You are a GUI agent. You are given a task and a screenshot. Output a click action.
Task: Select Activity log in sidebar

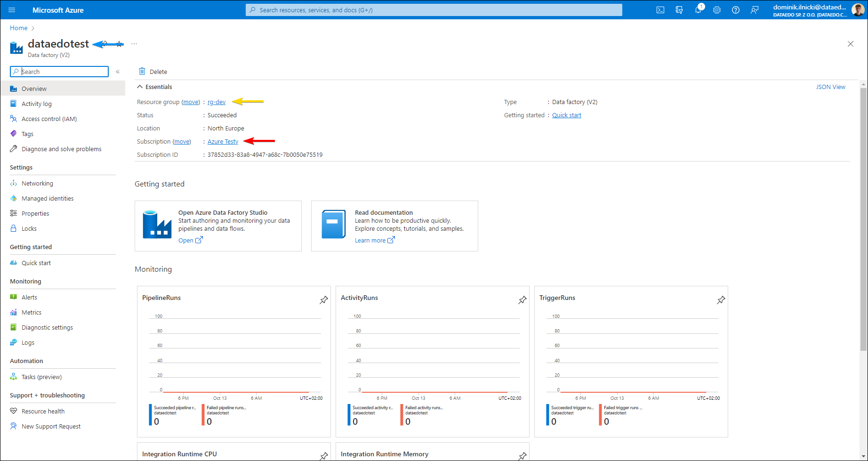[x=37, y=104]
